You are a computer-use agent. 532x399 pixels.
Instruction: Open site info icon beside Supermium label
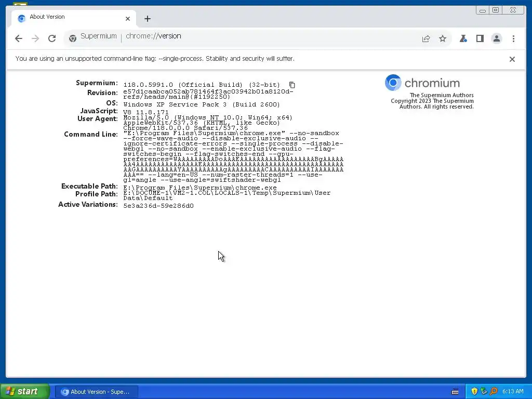tap(72, 38)
